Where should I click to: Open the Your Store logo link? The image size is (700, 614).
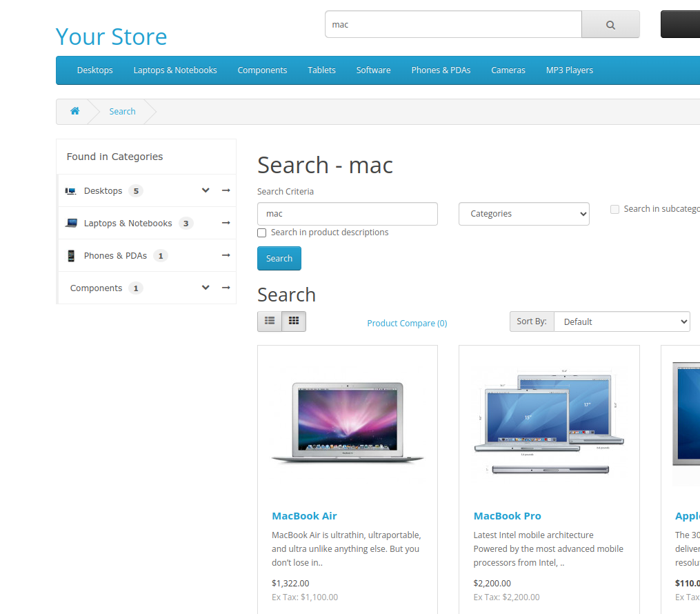tap(111, 37)
